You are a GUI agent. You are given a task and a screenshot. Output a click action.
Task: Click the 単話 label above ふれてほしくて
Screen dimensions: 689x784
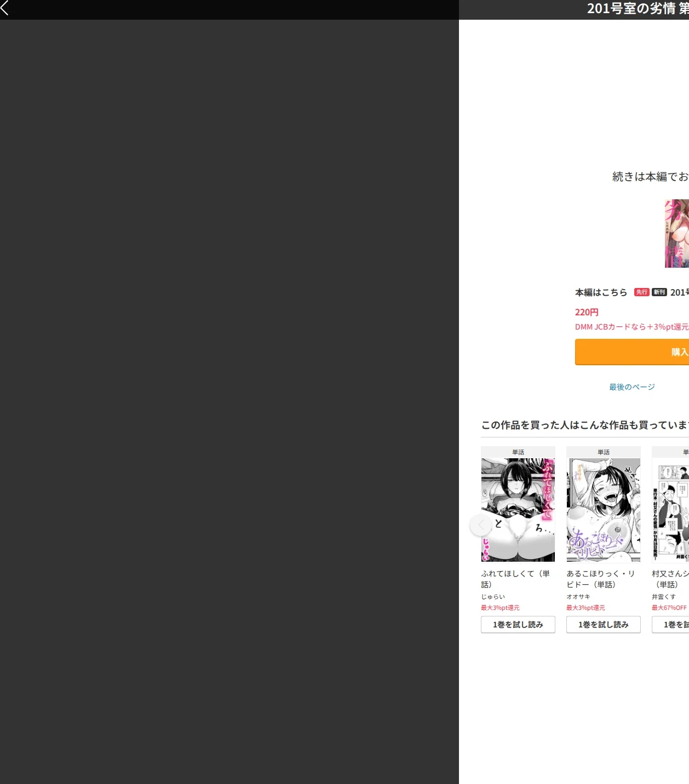[518, 452]
